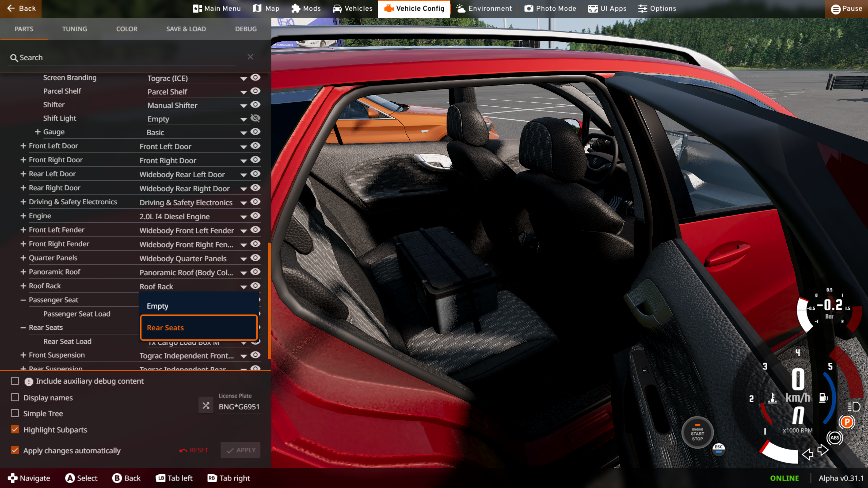Uncheck Apply changes automatically
Screen dimensions: 868x488
[x=15, y=450]
